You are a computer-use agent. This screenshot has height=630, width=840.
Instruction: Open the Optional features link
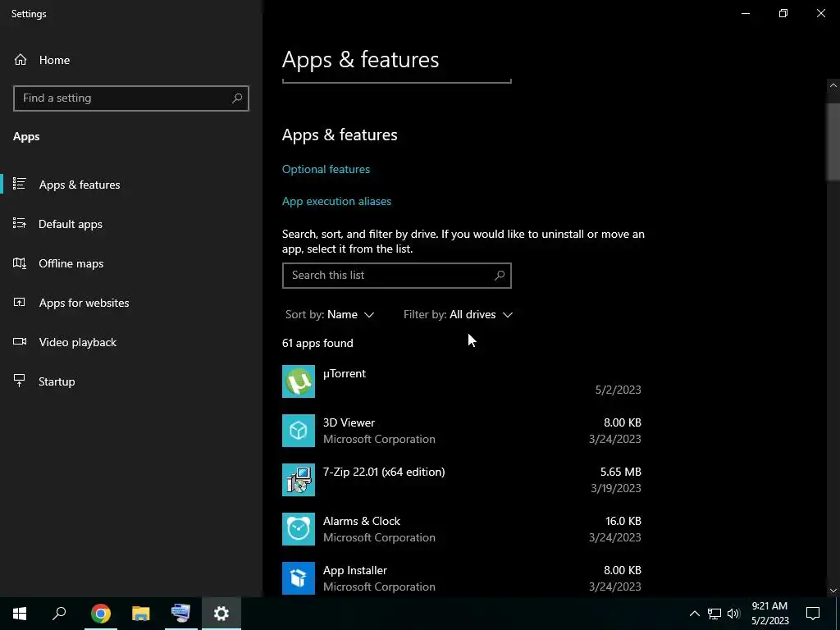(x=326, y=169)
